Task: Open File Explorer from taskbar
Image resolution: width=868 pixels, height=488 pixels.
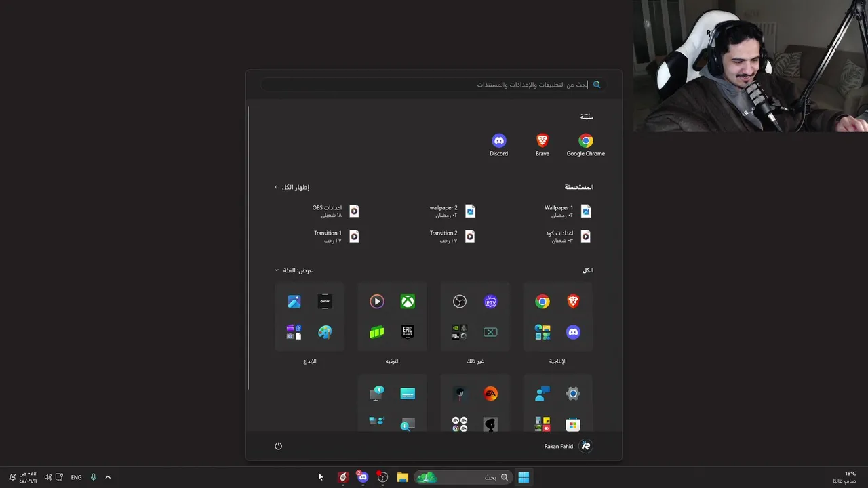Action: point(403,477)
